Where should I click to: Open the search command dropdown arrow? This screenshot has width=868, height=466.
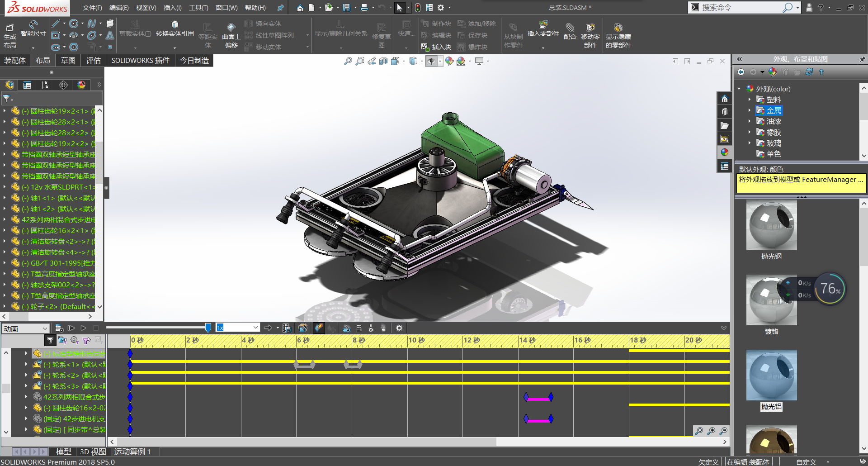pos(798,8)
